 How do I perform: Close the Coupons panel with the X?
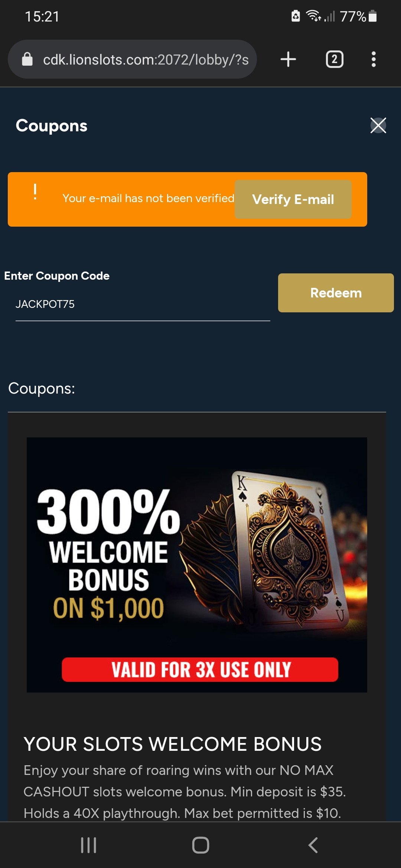tap(378, 125)
